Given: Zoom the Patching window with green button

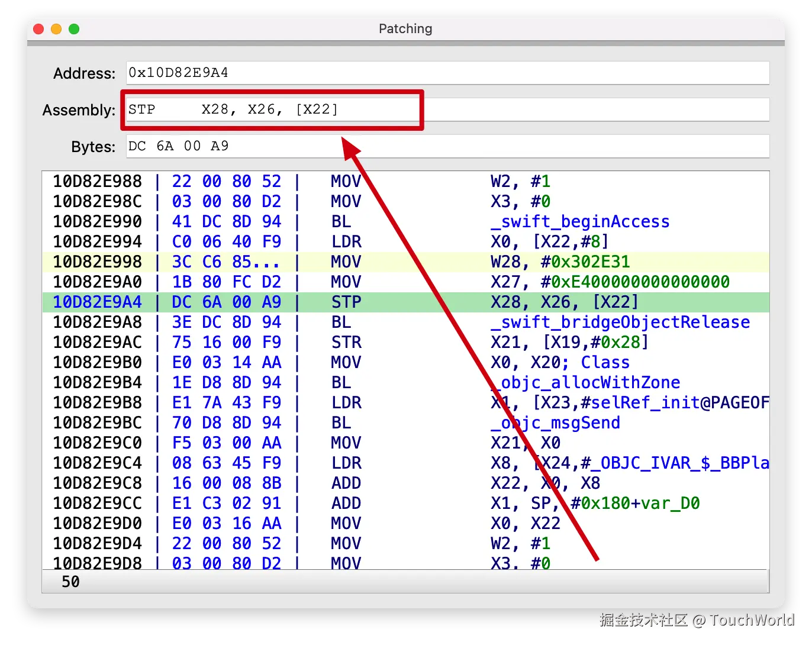Looking at the screenshot, I should tap(74, 29).
